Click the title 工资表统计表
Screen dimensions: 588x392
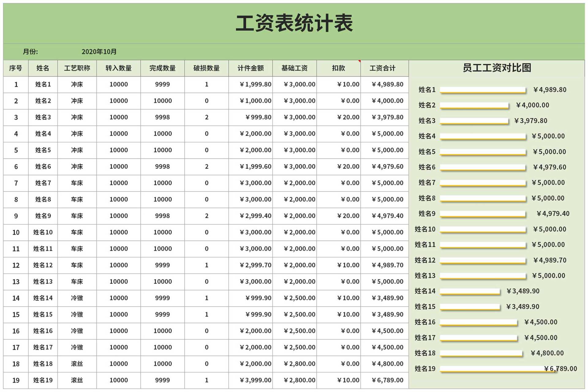(x=294, y=24)
